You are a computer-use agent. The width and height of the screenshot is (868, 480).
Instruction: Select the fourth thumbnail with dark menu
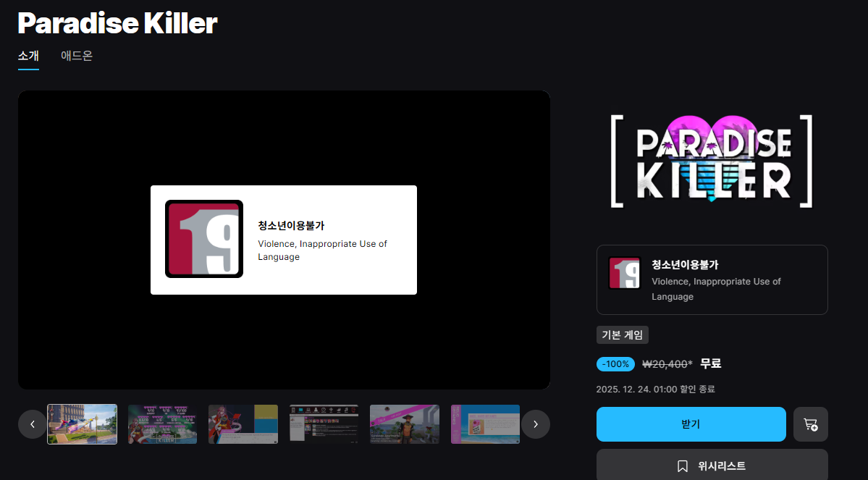(324, 424)
